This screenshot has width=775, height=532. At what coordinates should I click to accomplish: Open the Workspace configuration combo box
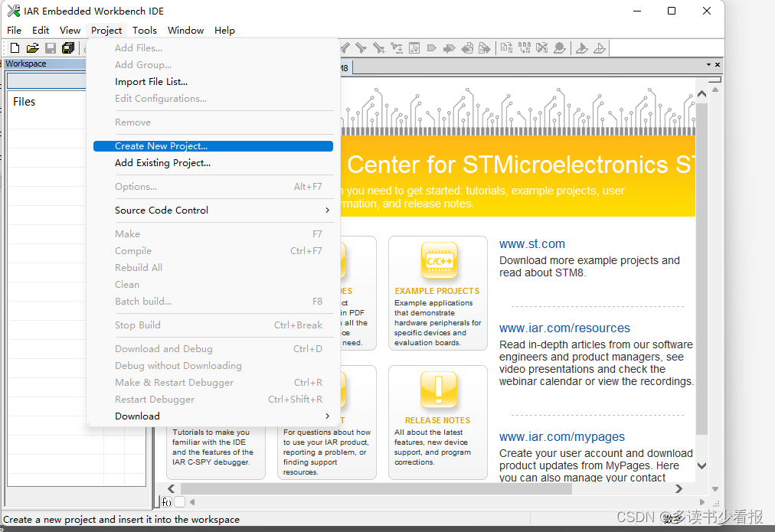47,80
